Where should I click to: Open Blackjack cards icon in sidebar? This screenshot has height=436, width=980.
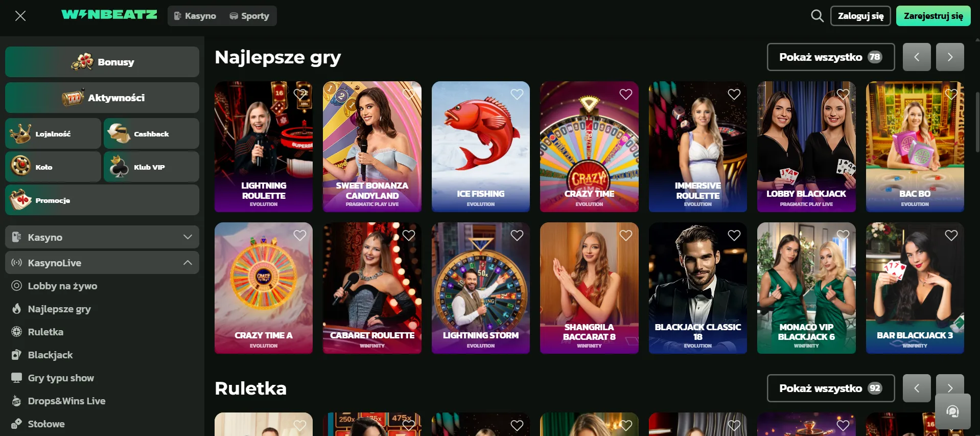tap(17, 355)
